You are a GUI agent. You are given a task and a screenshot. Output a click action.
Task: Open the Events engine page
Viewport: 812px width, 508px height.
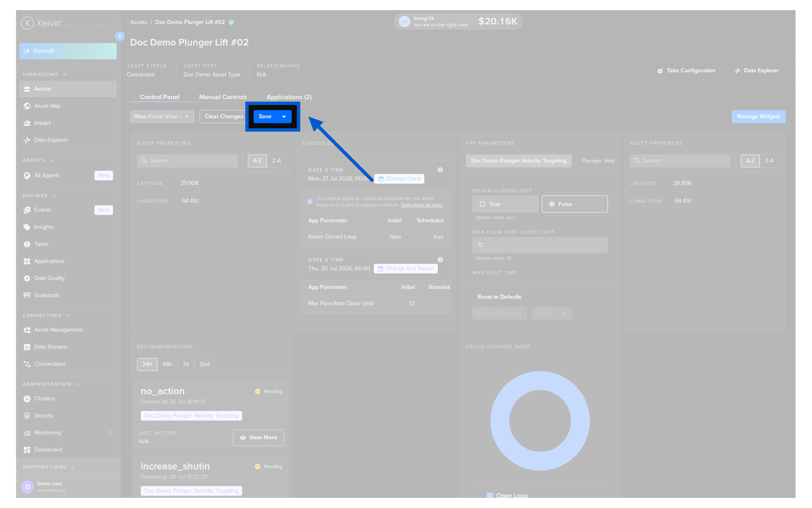(68, 210)
